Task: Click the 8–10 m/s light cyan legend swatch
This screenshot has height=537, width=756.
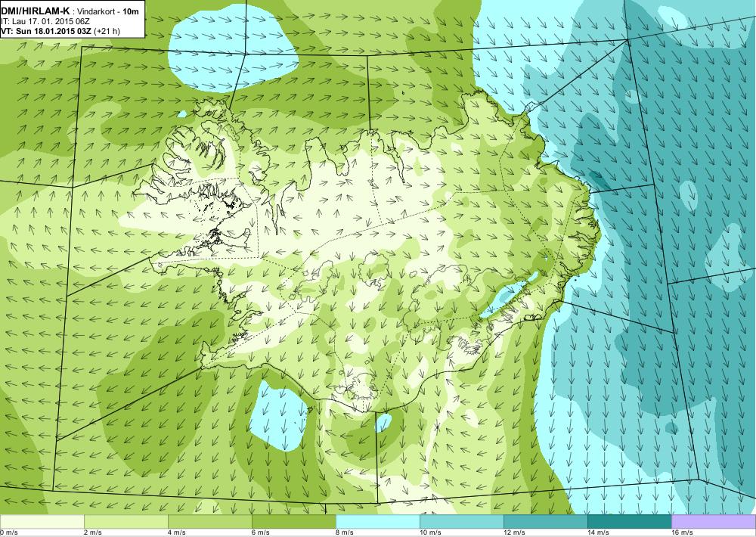Action: (x=377, y=521)
